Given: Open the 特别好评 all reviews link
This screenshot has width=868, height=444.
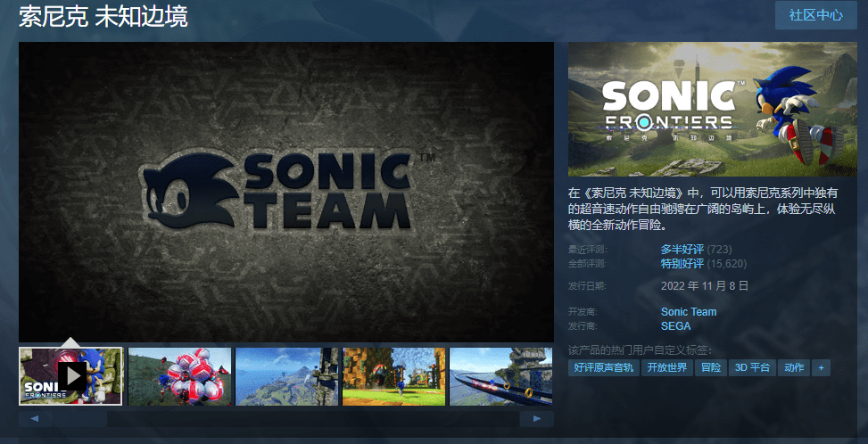Looking at the screenshot, I should click(682, 264).
